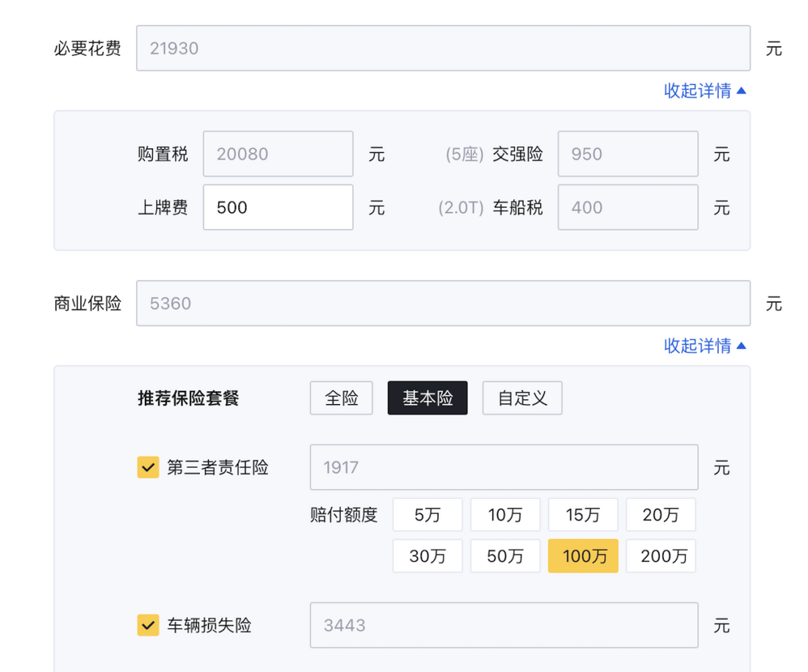808x672 pixels.
Task: Click the highlighted 100万 coverage option
Action: pyautogui.click(x=583, y=556)
